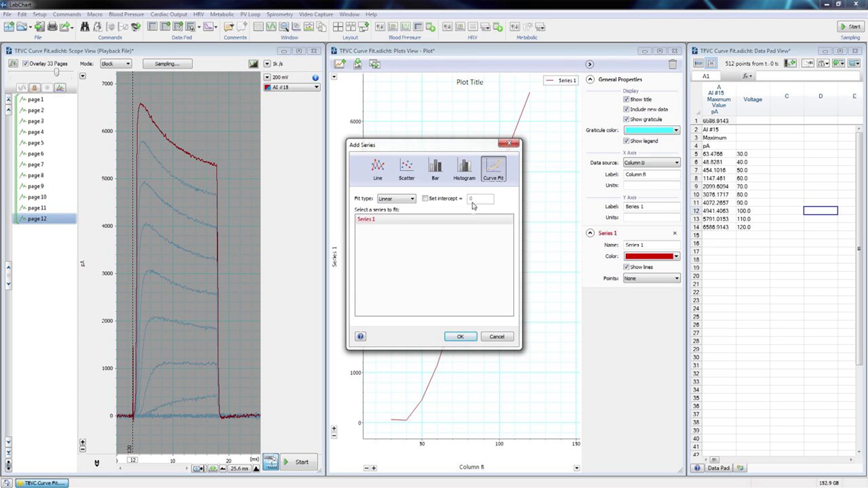Select page 12 in Scope View list
Screen dimensions: 868x488
[x=44, y=219]
